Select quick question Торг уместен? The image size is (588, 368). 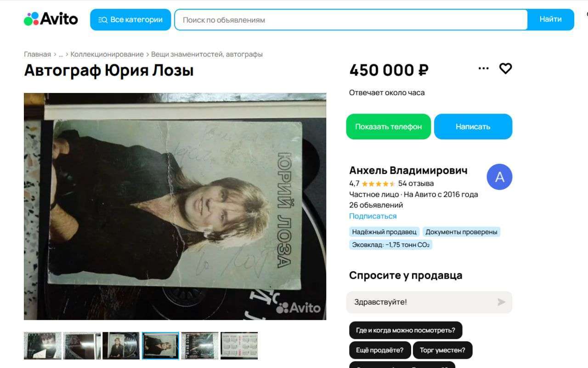pyautogui.click(x=442, y=350)
